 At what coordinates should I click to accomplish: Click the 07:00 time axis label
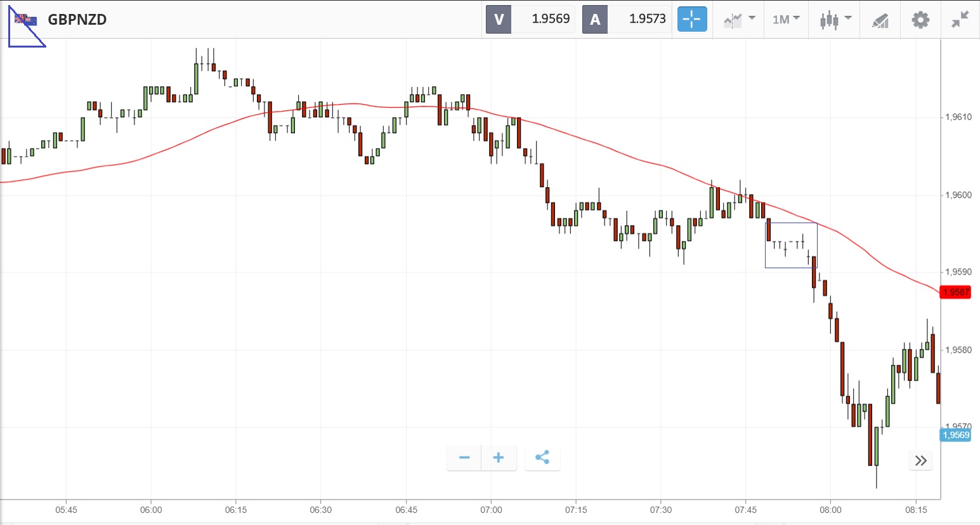(x=491, y=510)
